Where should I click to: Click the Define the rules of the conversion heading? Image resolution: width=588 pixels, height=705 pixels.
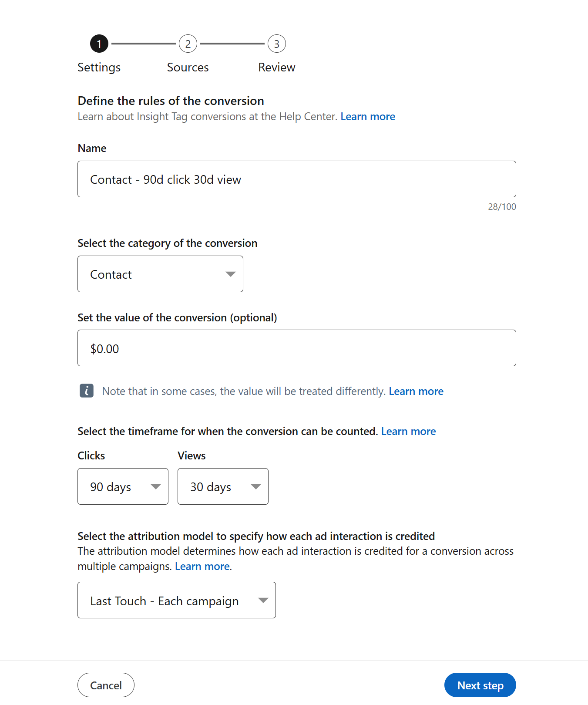(x=171, y=101)
